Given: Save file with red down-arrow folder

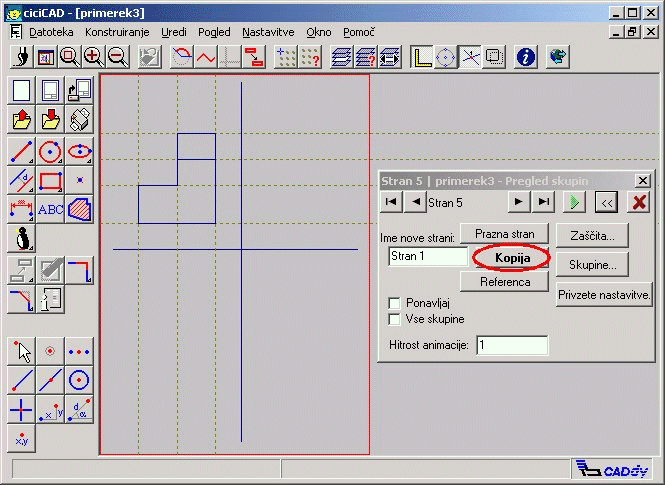Looking at the screenshot, I should coord(50,119).
